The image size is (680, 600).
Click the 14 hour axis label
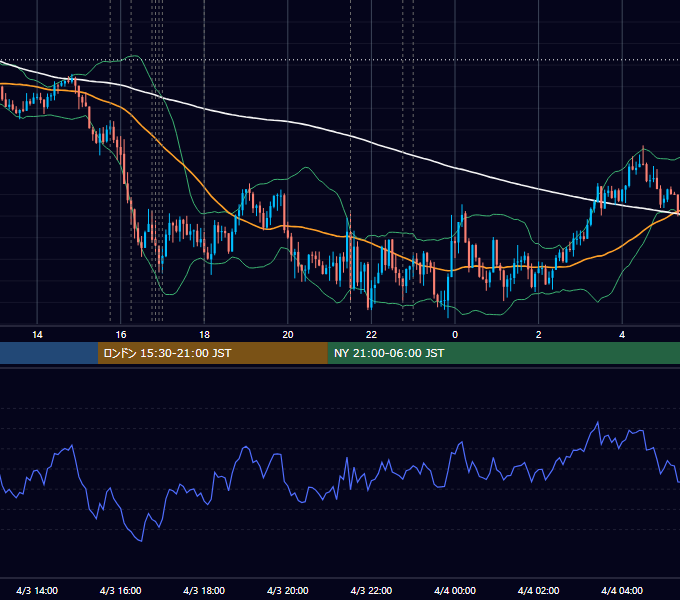pyautogui.click(x=37, y=335)
